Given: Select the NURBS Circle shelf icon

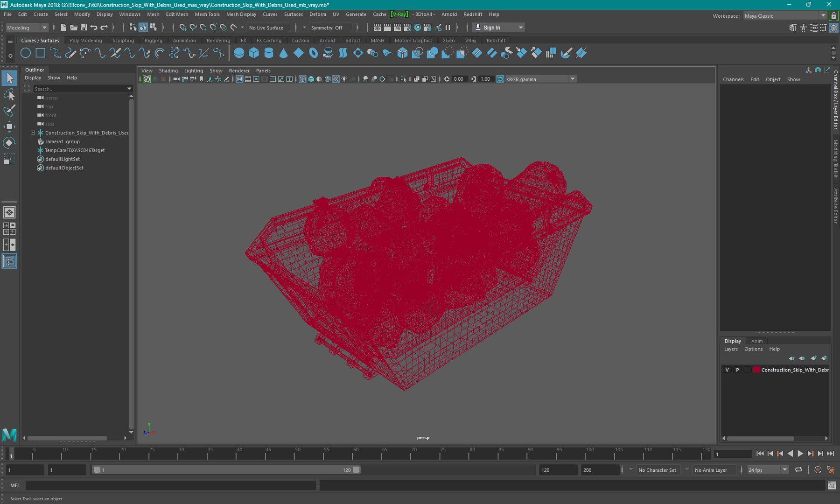Looking at the screenshot, I should [x=26, y=53].
